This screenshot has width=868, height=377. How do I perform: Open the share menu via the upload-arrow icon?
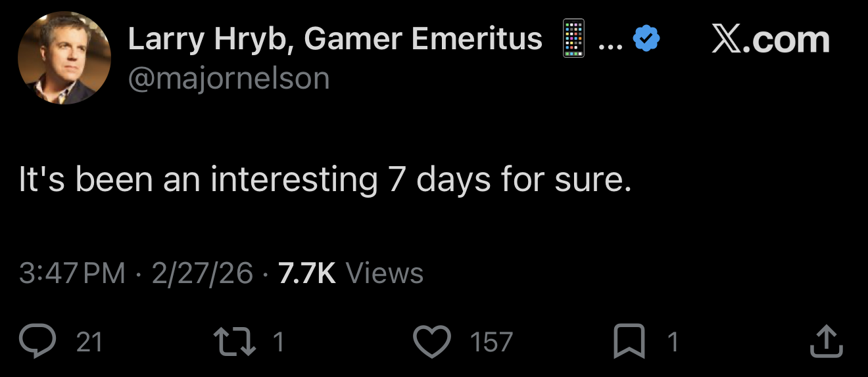825,342
